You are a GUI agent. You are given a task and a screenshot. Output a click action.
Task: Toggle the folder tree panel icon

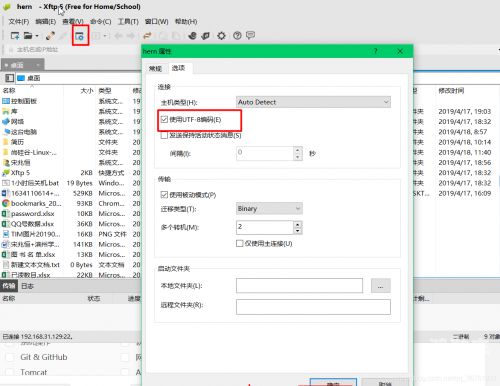(x=9, y=78)
